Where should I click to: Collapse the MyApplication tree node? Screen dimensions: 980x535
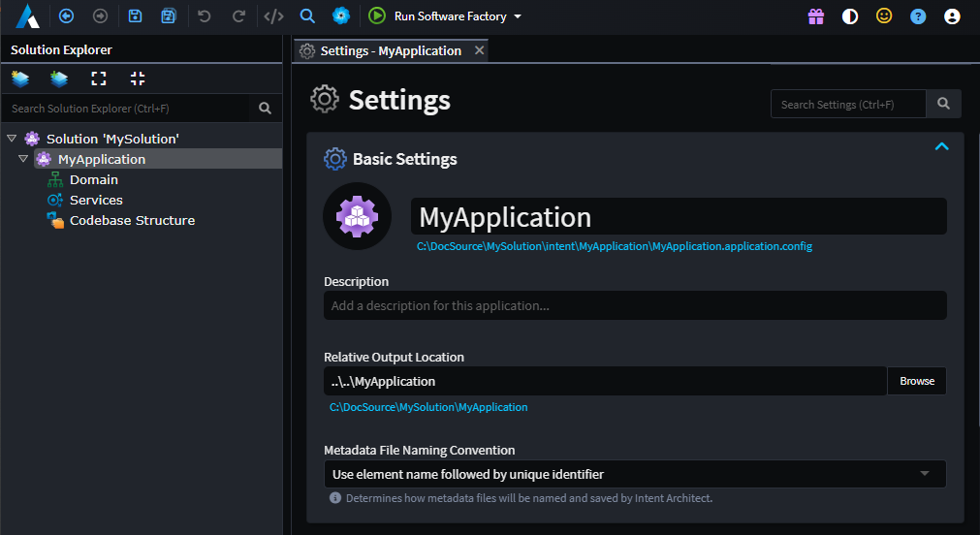(23, 159)
